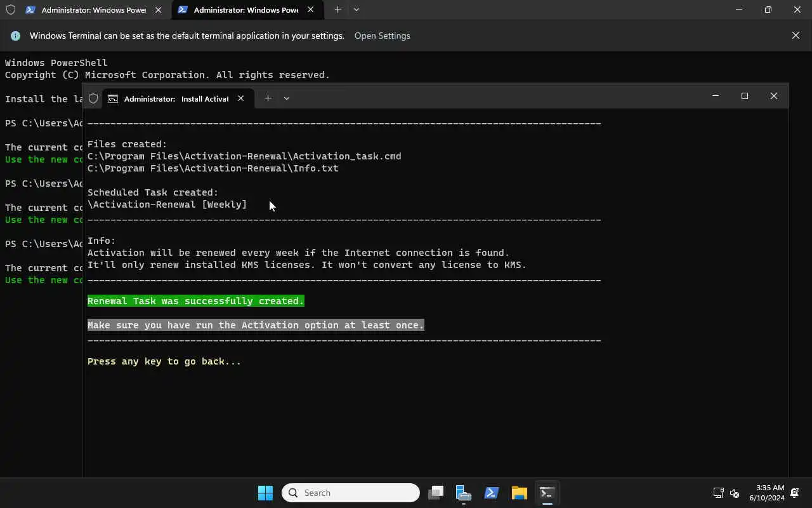
Task: Click cmd icon on Install Activation tab
Action: pyautogui.click(x=113, y=98)
